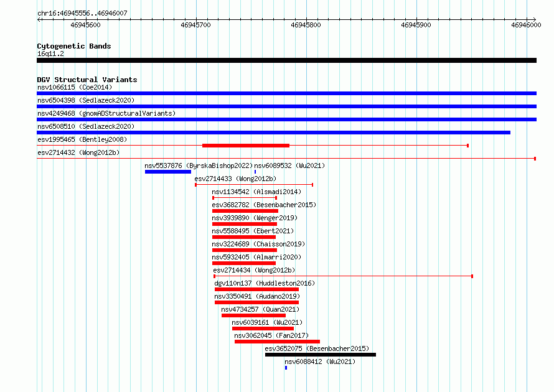
Task: Click the nsv1066115 (Coe2014) variant label
Action: click(75, 87)
